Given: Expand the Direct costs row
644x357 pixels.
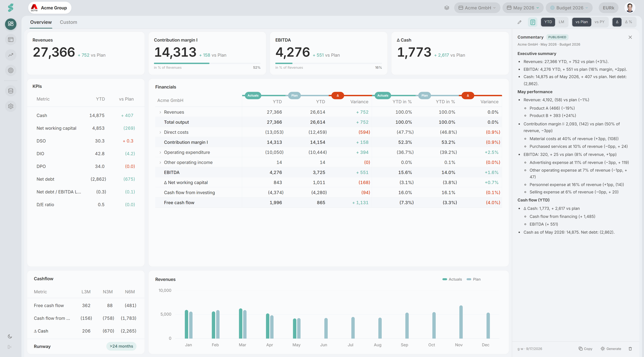Looking at the screenshot, I should coord(160,132).
